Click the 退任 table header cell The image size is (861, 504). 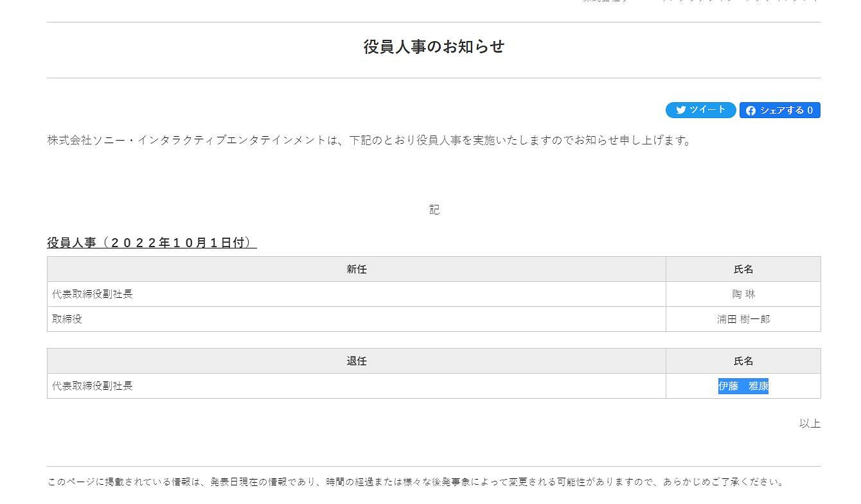(357, 361)
